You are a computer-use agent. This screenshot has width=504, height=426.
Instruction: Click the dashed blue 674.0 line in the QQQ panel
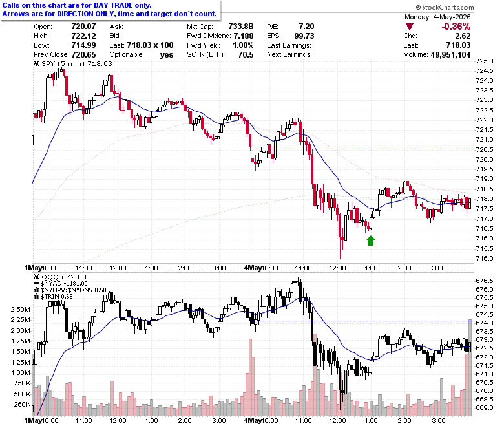364,321
